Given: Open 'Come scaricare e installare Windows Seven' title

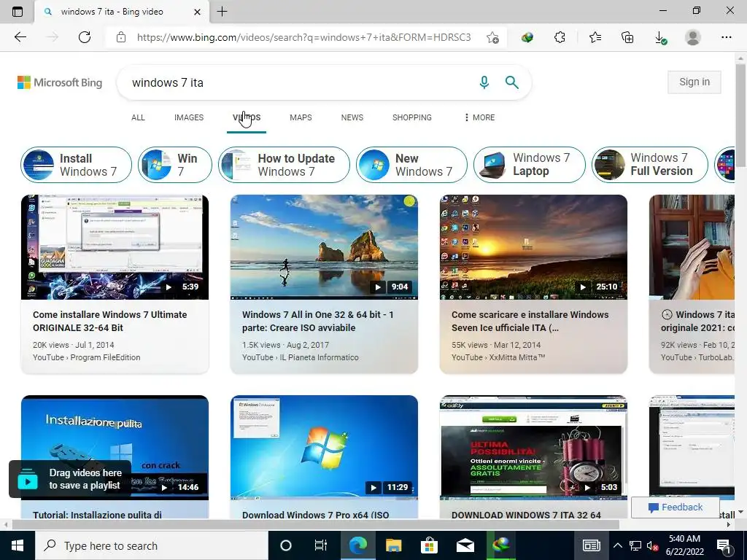Looking at the screenshot, I should 530,321.
